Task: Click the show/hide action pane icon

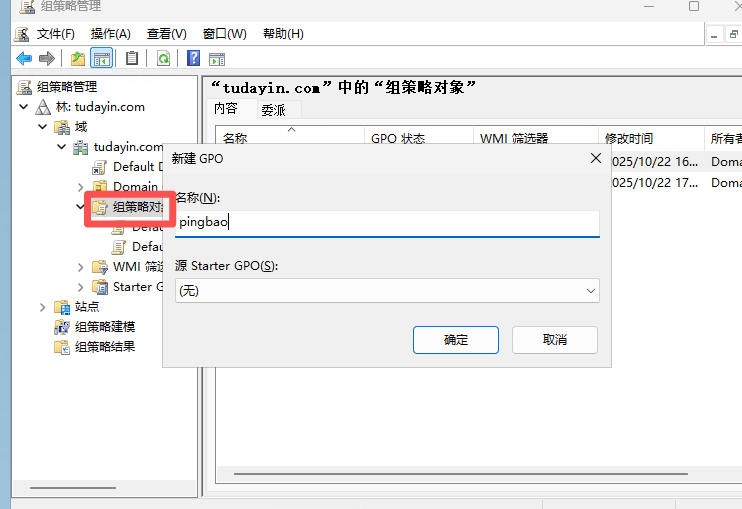Action: tap(214, 58)
